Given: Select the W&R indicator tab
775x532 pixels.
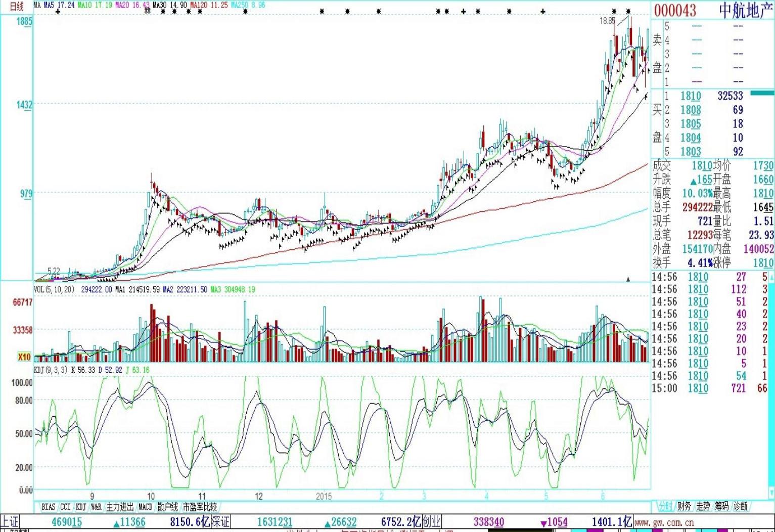Looking at the screenshot, I should click(x=96, y=507).
